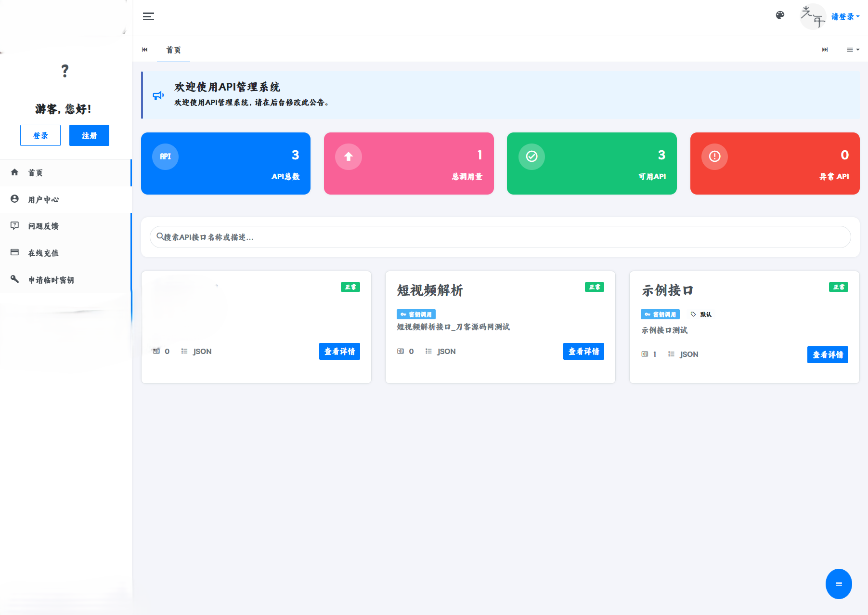The height and width of the screenshot is (615, 868).
Task: Click the key icon for temporary key
Action: [14, 279]
